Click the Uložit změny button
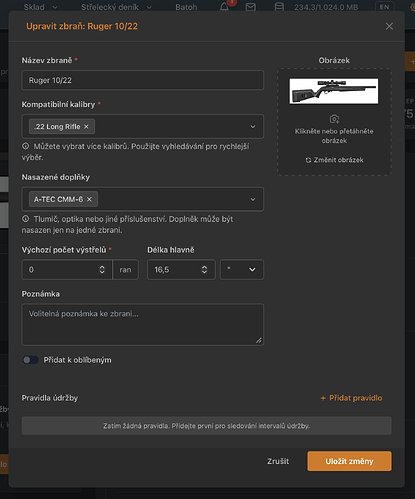The image size is (415, 499). [349, 461]
